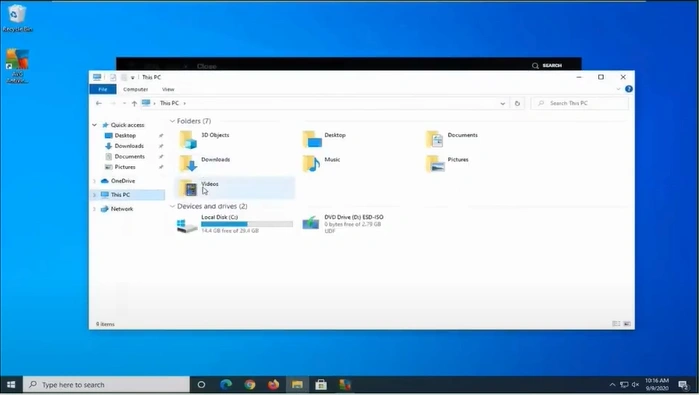This screenshot has height=395, width=699.
Task: Collapse the Devices and drives group
Action: [173, 206]
